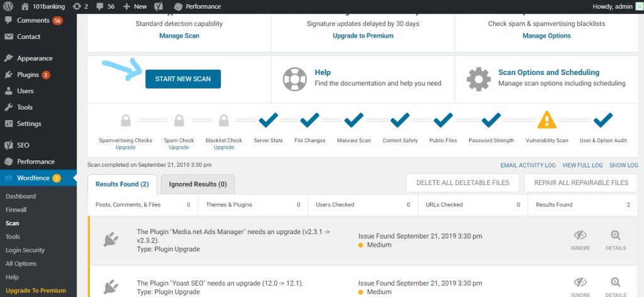Screen dimensions: 644x297
Task: Open the New content menu
Action: (135, 6)
